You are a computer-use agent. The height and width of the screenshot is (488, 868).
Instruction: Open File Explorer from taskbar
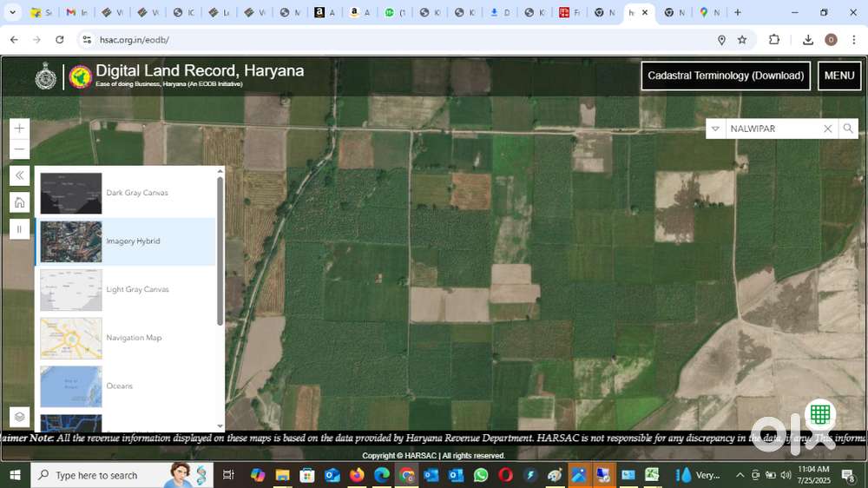coord(282,475)
